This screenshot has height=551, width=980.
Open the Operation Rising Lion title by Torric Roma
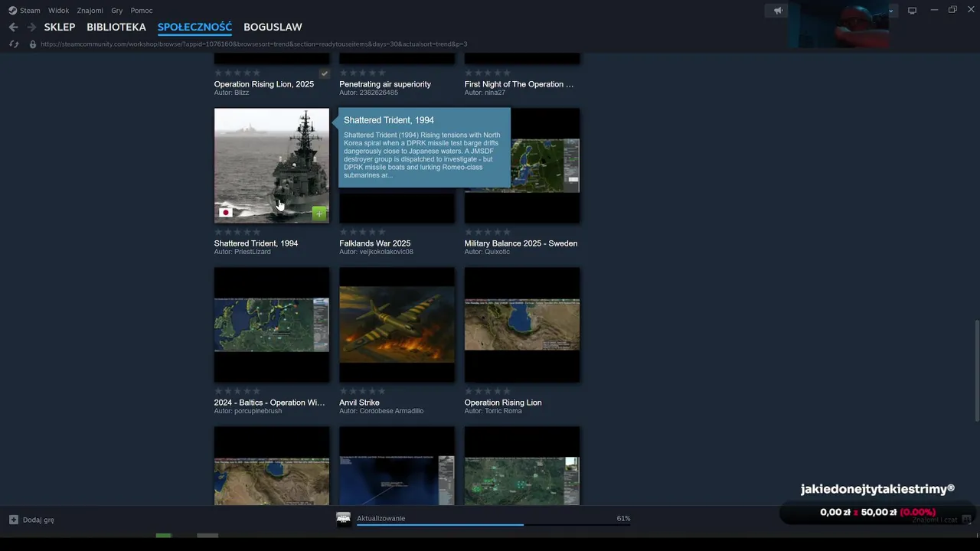coord(503,403)
